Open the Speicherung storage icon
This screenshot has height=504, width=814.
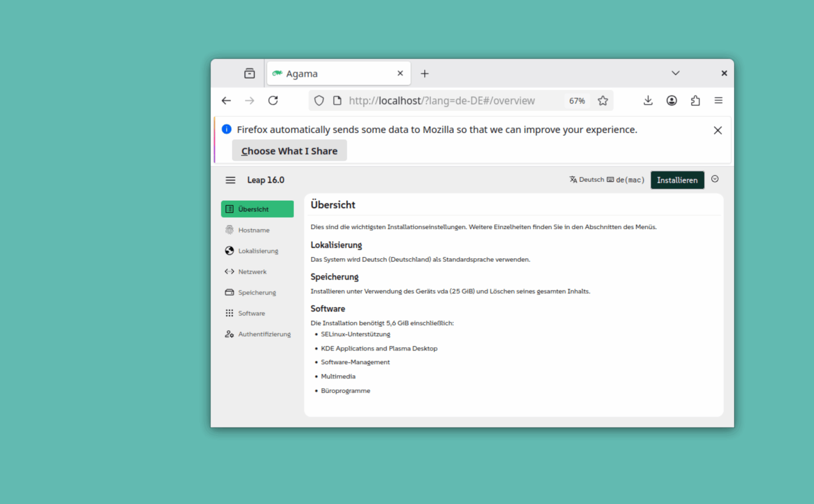pos(229,292)
